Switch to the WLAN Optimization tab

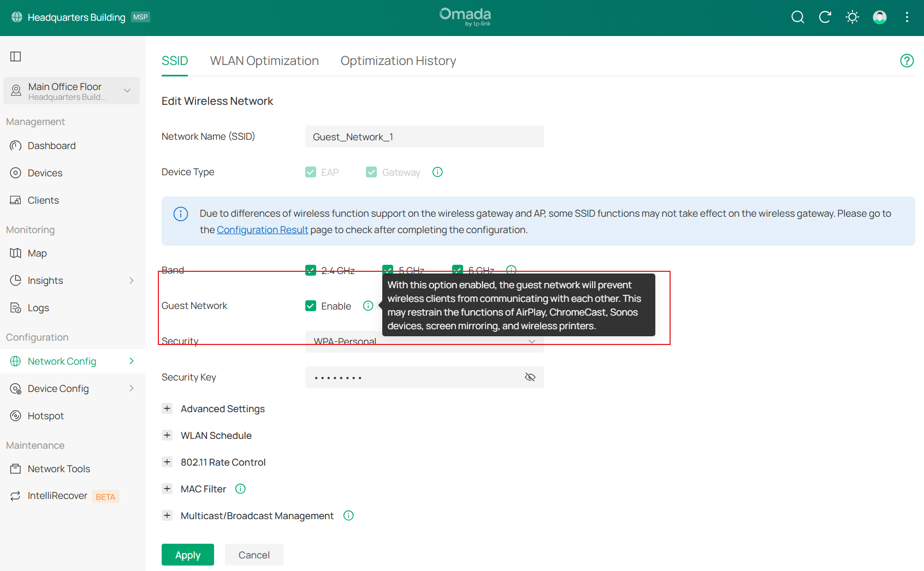264,61
